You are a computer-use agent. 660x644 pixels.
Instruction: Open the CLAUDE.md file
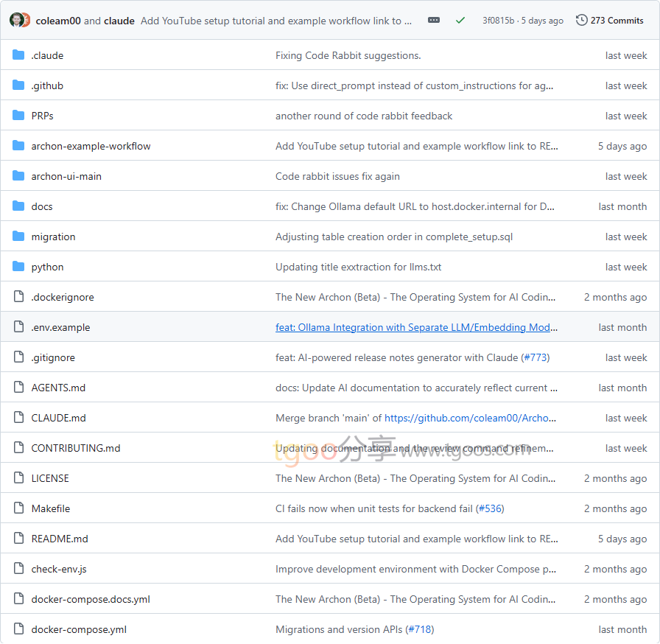(58, 418)
